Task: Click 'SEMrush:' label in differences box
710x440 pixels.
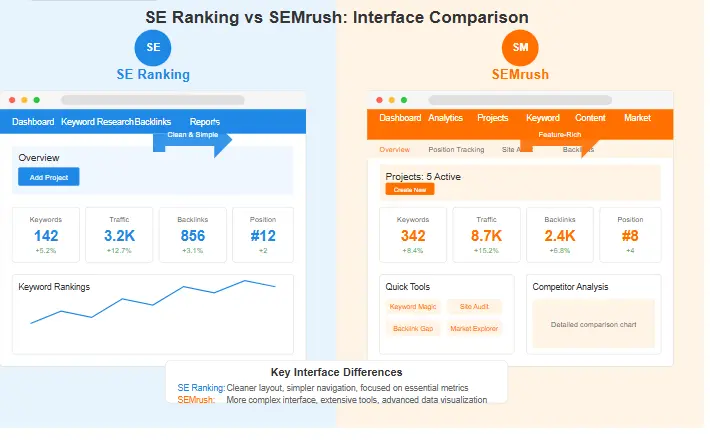Action: 196,400
